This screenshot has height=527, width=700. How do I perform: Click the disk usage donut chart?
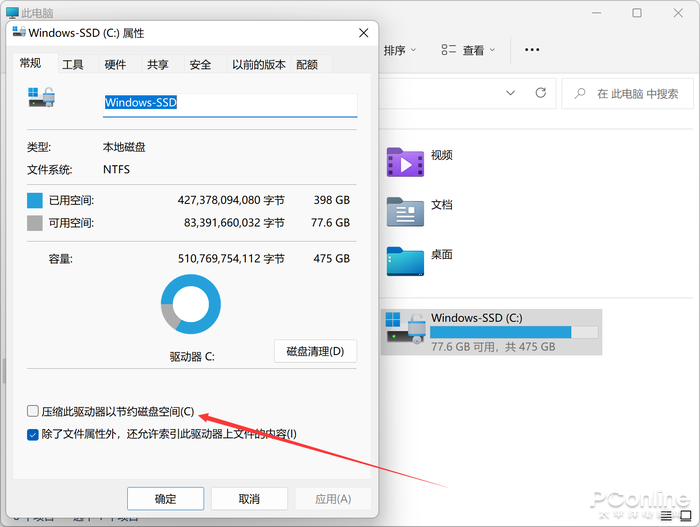[x=191, y=304]
